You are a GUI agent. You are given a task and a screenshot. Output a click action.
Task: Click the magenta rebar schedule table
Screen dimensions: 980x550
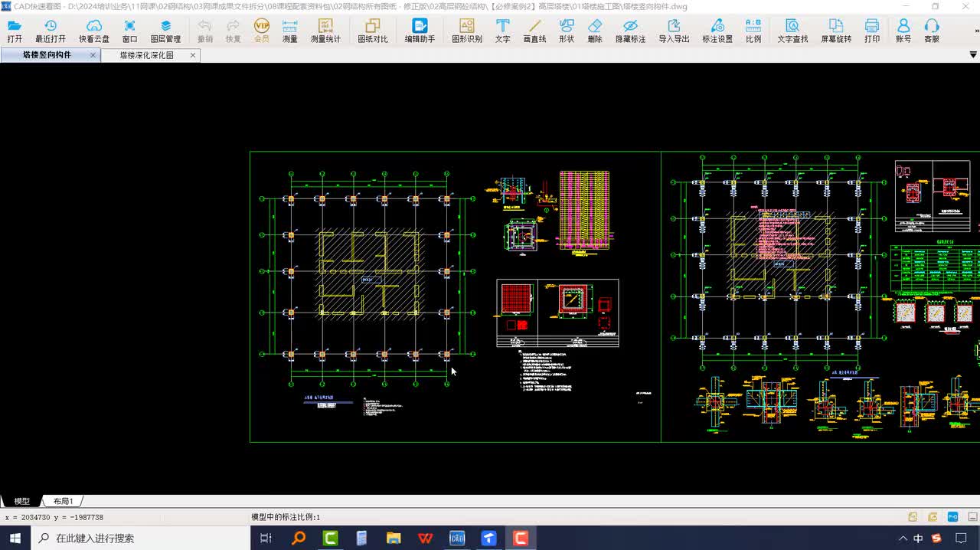click(584, 210)
